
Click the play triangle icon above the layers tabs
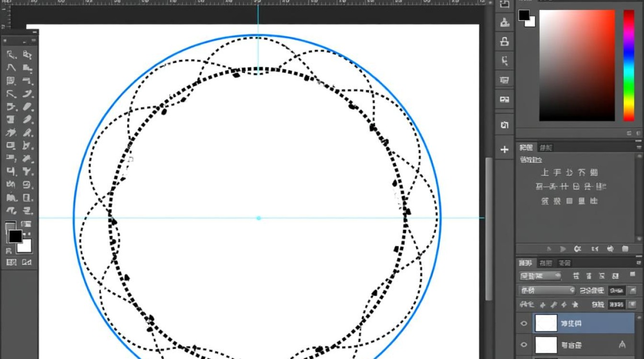point(563,249)
